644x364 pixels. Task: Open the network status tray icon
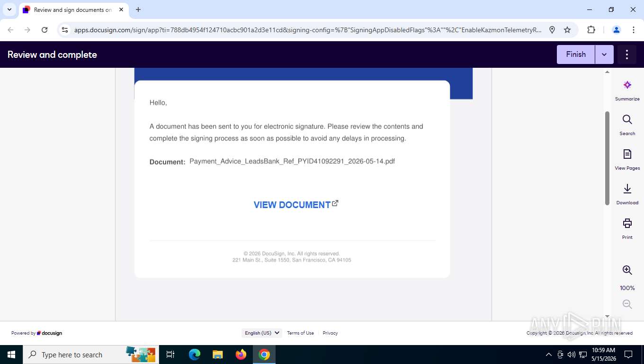[583, 355]
